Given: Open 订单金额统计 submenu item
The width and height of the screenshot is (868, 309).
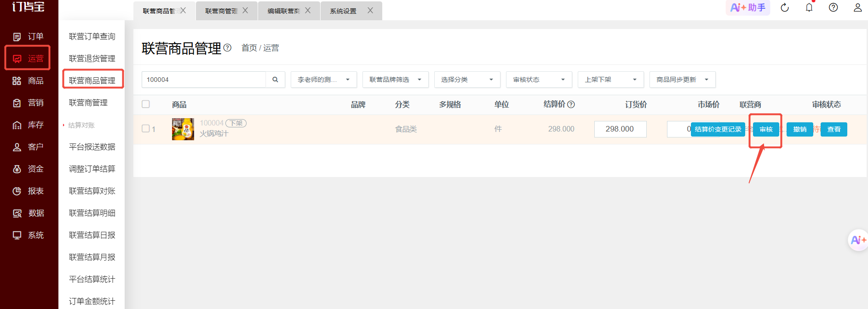Looking at the screenshot, I should point(92,301).
